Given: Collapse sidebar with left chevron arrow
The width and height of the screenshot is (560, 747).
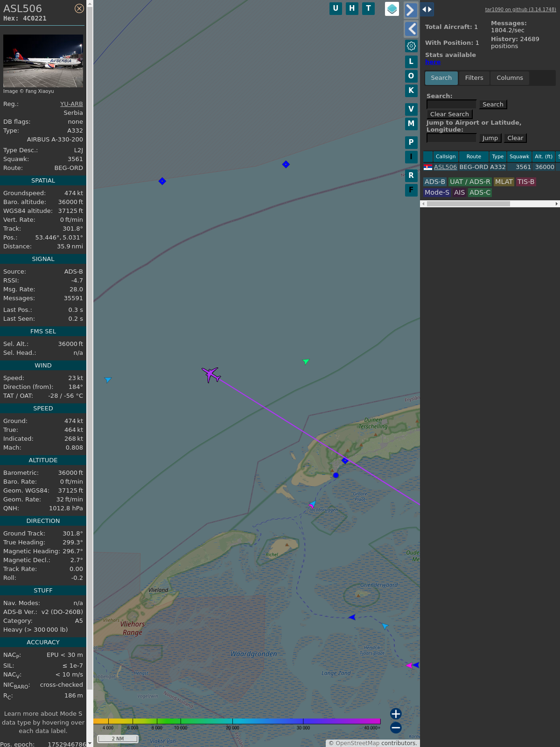Looking at the screenshot, I should point(411,29).
